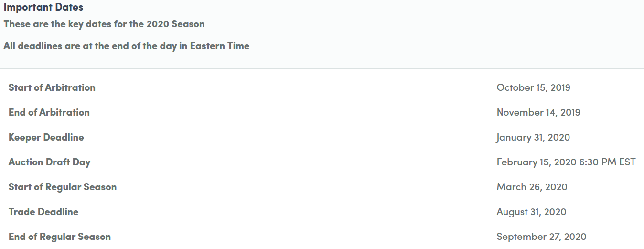Viewport: 644px width, 249px height.
Task: Select the Start of Arbitration label
Action: [x=52, y=87]
